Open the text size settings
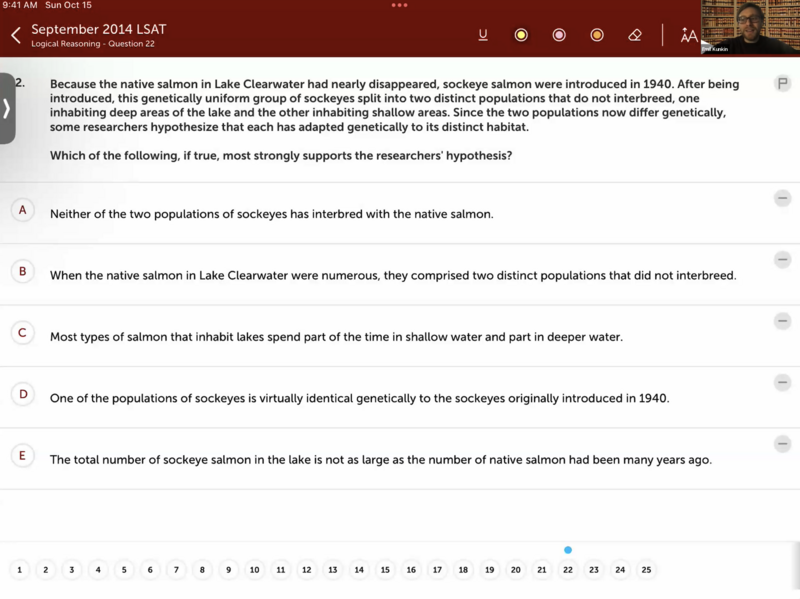The height and width of the screenshot is (599, 800). pyautogui.click(x=689, y=36)
